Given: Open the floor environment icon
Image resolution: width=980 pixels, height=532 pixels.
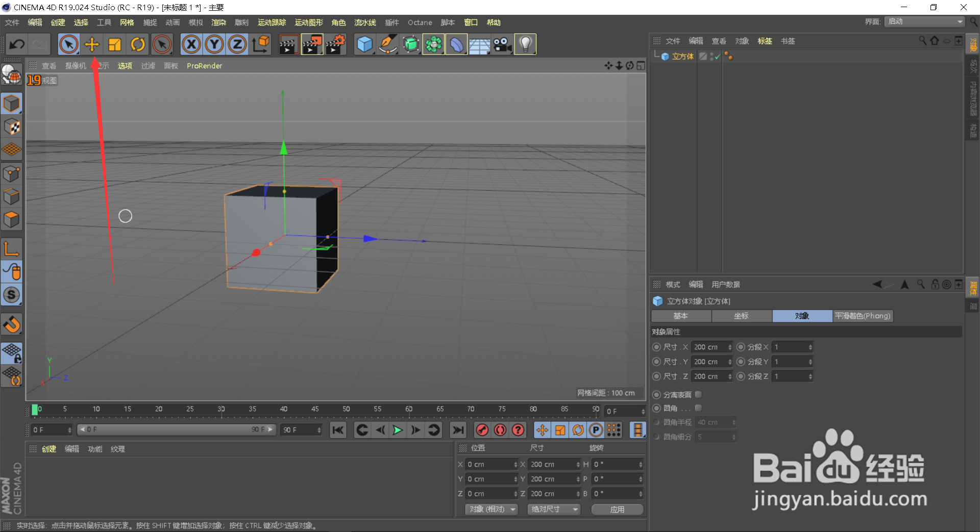Looking at the screenshot, I should coord(480,44).
